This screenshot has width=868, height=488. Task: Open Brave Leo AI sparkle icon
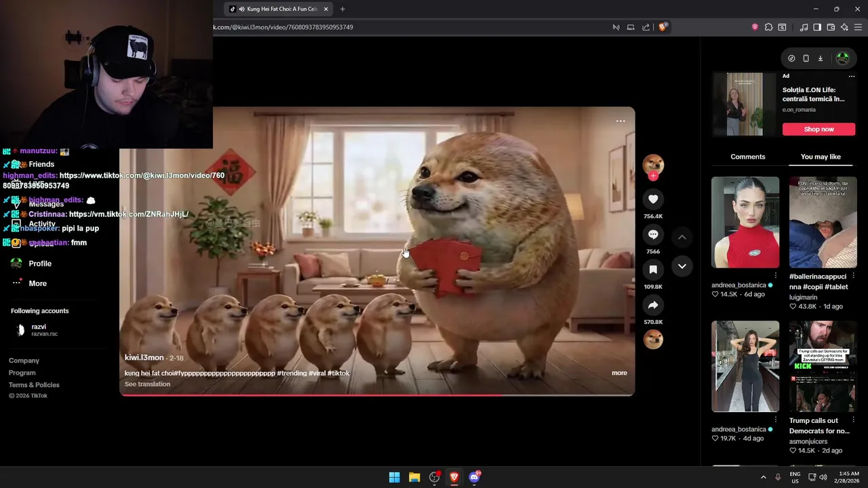(844, 27)
